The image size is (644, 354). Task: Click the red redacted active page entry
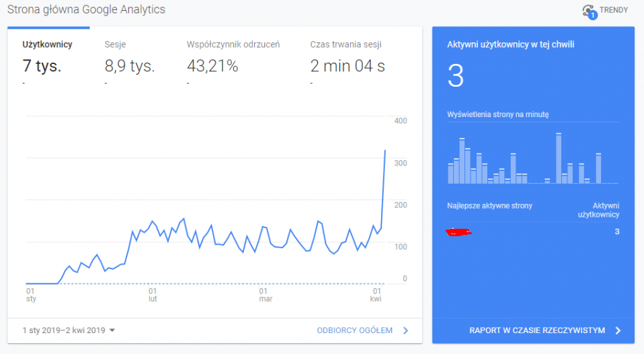click(458, 232)
